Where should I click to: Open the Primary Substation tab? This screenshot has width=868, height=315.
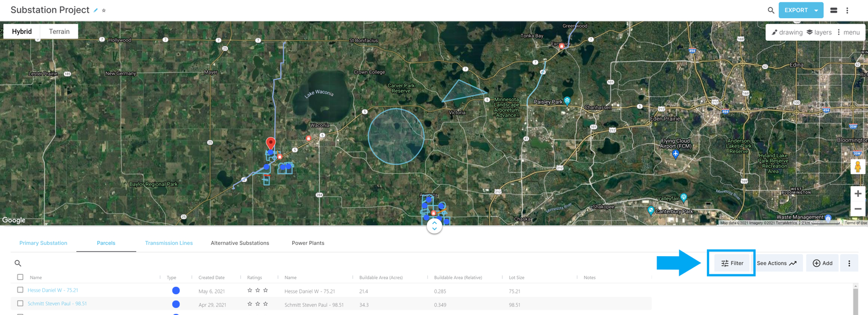44,243
